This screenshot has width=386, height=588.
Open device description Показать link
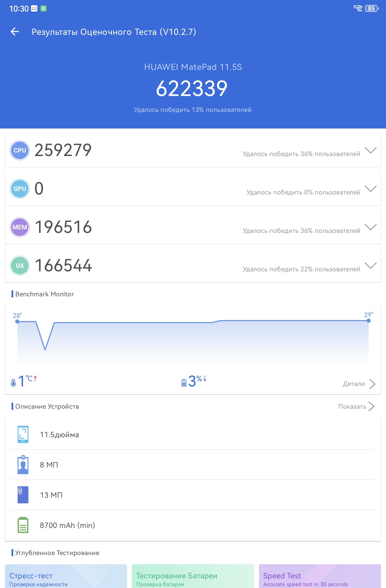(356, 406)
